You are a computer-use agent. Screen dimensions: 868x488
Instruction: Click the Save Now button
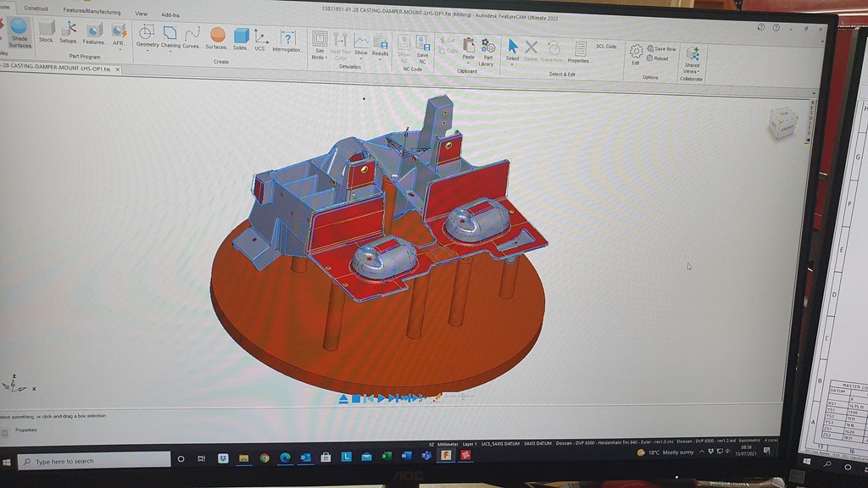coord(661,48)
